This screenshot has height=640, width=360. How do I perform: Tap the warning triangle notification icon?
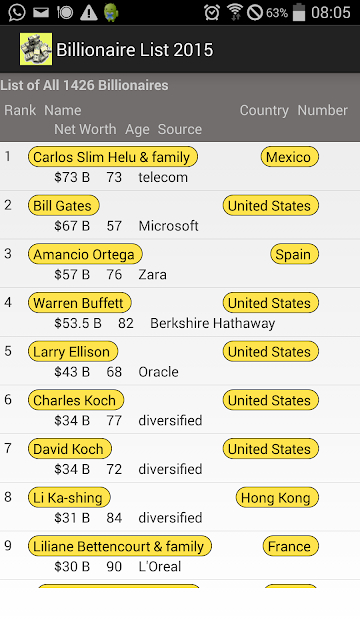(89, 13)
